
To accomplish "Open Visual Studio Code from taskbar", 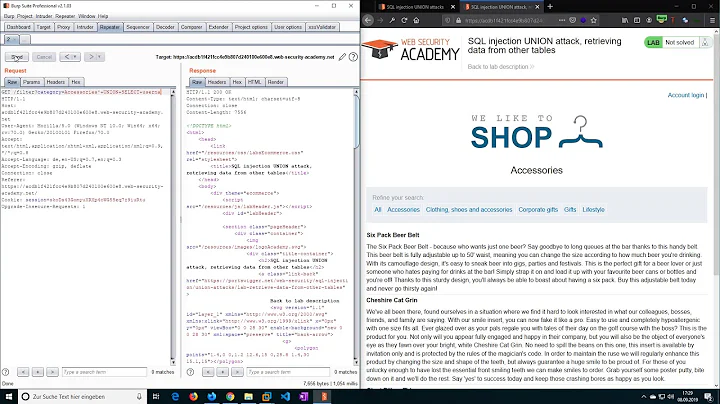I will (x=285, y=396).
